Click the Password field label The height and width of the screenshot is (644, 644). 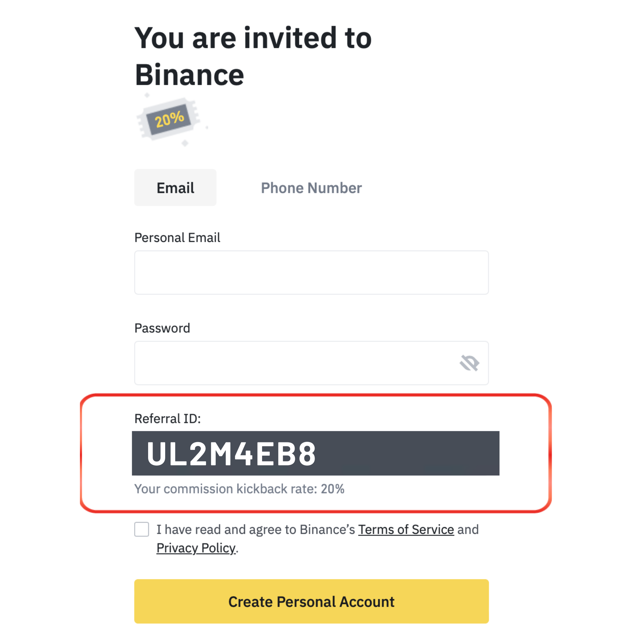click(x=162, y=328)
